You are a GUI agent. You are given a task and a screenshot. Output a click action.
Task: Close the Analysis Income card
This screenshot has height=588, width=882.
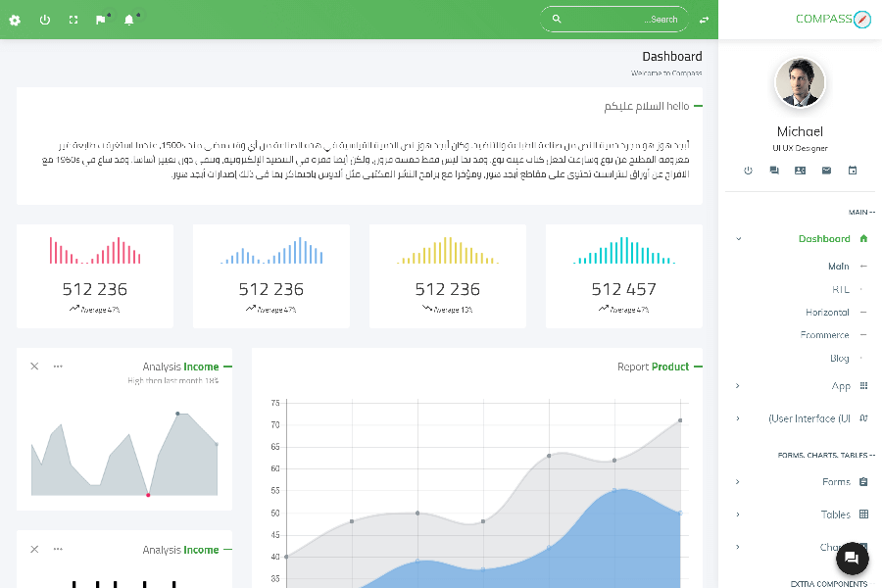point(34,367)
